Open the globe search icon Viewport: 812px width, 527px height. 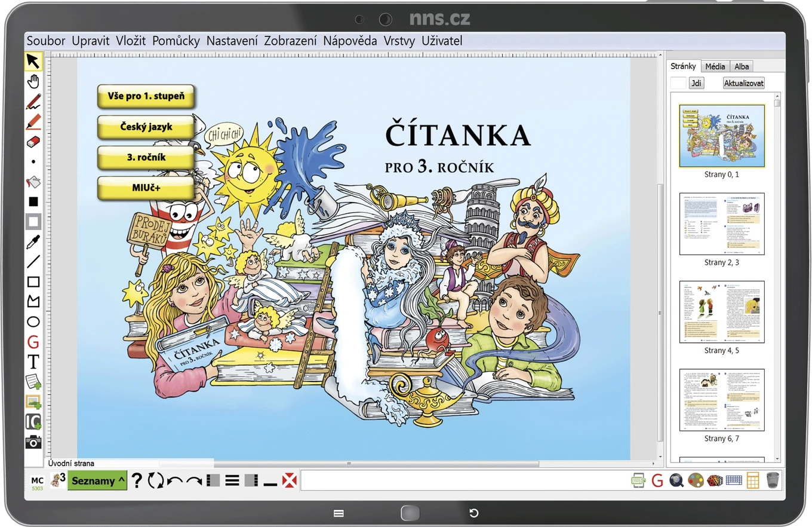pos(676,480)
